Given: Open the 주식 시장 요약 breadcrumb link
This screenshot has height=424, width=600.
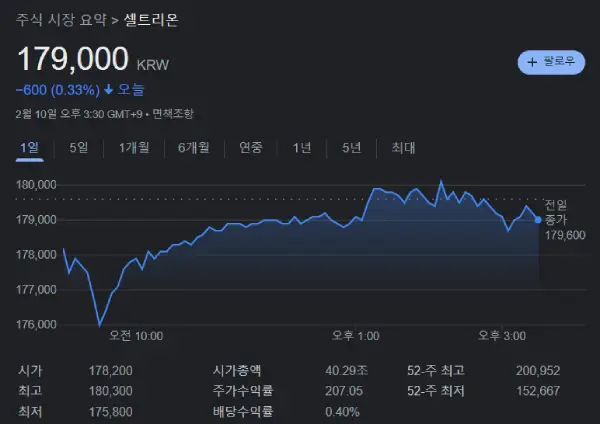Looking at the screenshot, I should 61,20.
